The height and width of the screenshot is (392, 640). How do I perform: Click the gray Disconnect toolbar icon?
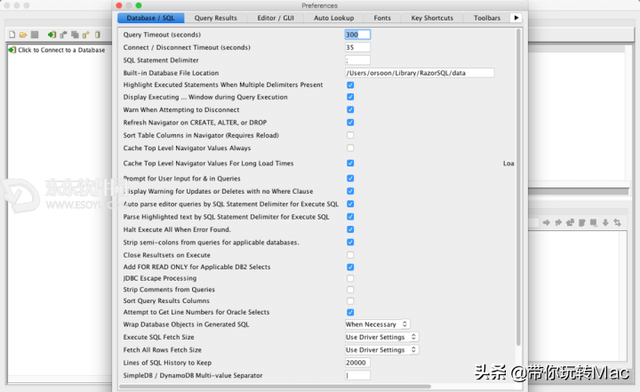tap(63, 35)
